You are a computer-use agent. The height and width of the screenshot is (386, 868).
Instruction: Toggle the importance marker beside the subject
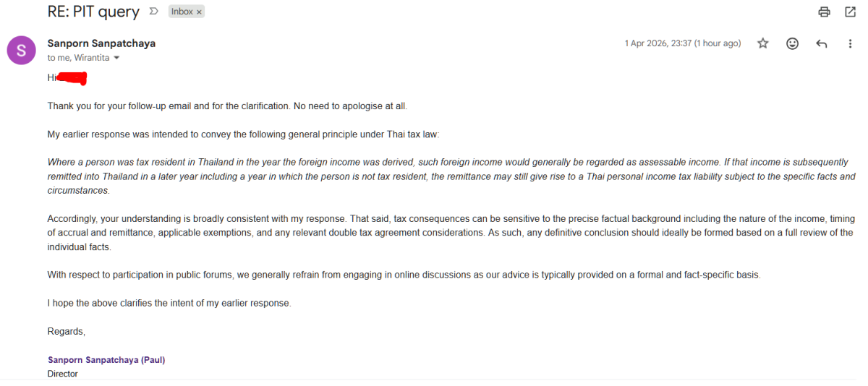coord(153,12)
